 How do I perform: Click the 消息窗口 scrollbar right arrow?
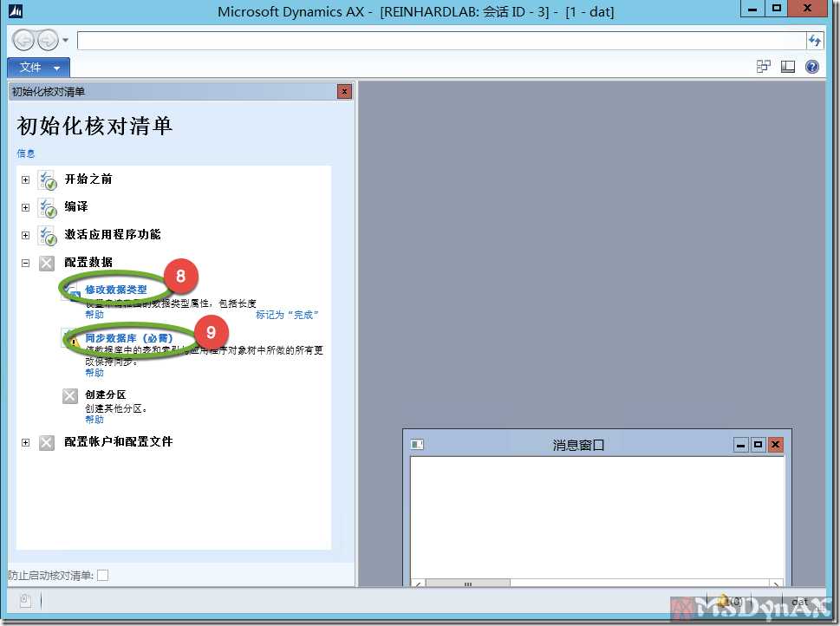(x=775, y=584)
